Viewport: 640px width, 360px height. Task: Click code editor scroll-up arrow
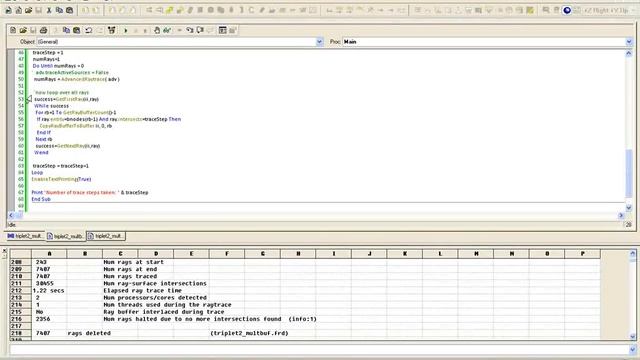click(x=629, y=53)
